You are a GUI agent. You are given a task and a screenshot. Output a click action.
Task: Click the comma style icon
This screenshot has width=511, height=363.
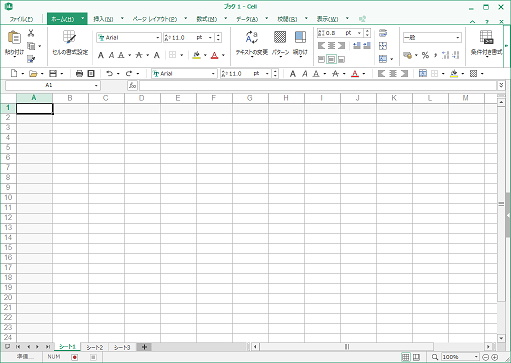point(435,55)
